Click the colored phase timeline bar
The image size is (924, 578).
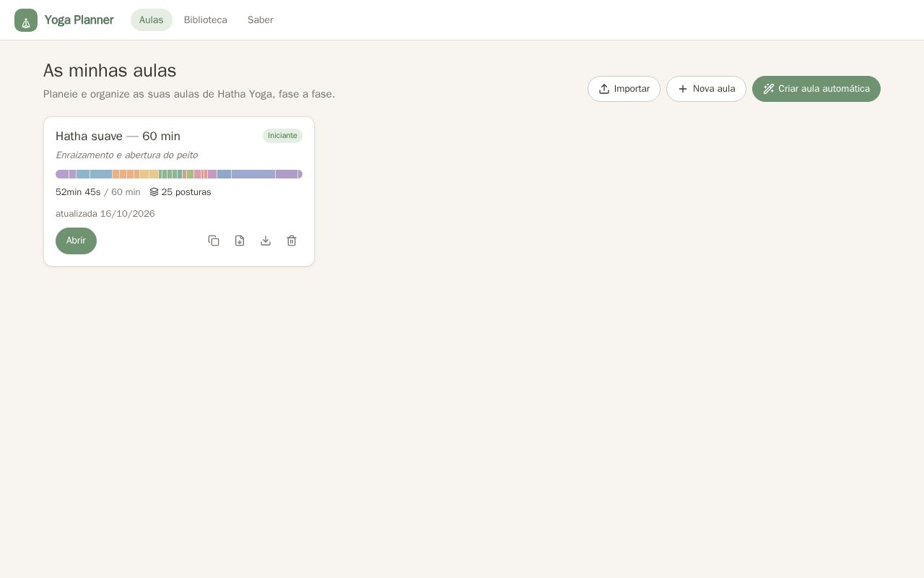click(x=179, y=174)
